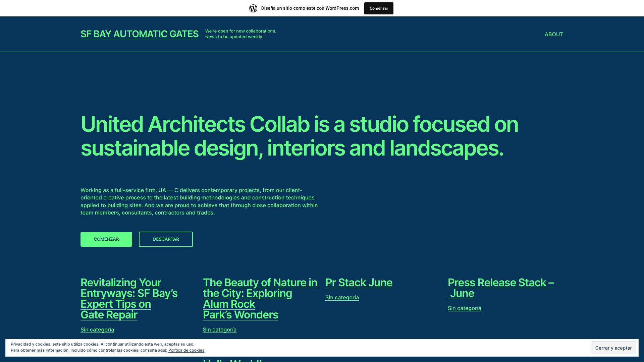
Task: Open the Política de cookies link
Action: [186, 350]
